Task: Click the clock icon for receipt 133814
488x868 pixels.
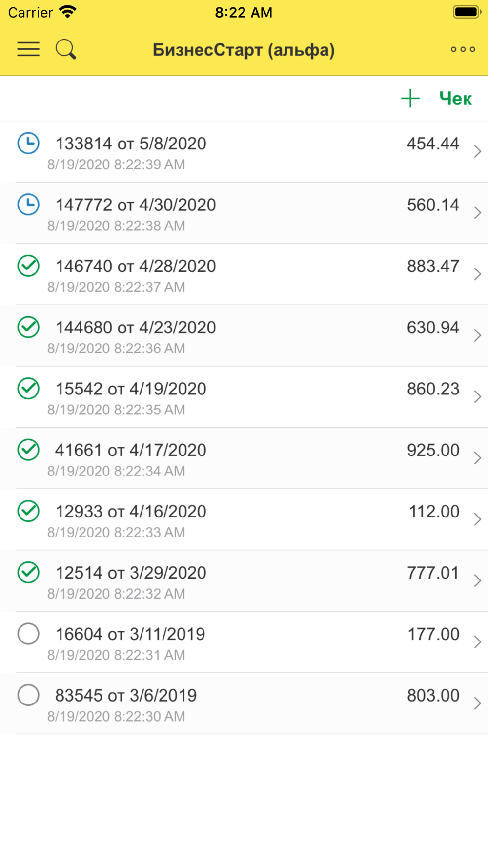Action: coord(28,144)
